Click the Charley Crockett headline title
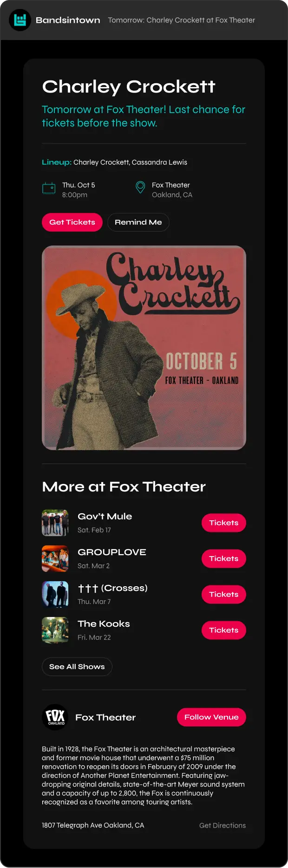288x868 pixels. tap(129, 86)
